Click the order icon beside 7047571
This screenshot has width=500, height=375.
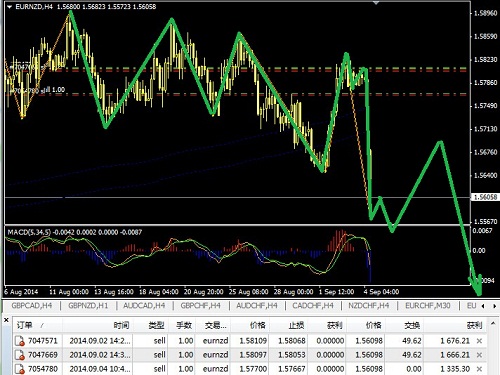pyautogui.click(x=20, y=341)
